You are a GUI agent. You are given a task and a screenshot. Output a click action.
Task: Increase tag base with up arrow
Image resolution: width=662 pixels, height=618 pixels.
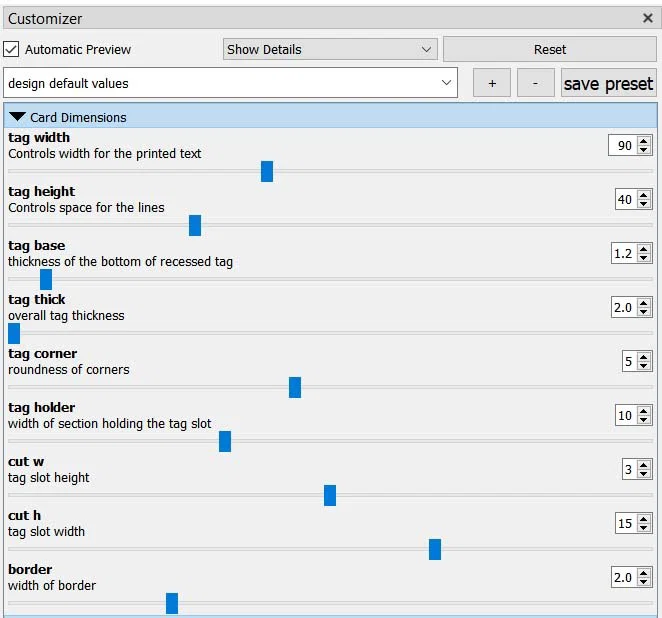pyautogui.click(x=643, y=249)
